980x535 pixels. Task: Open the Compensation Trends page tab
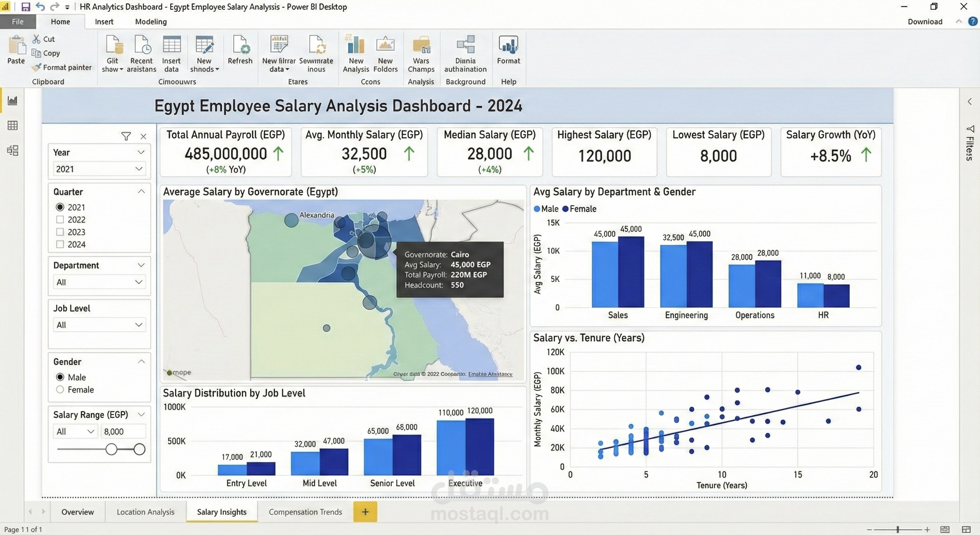305,512
